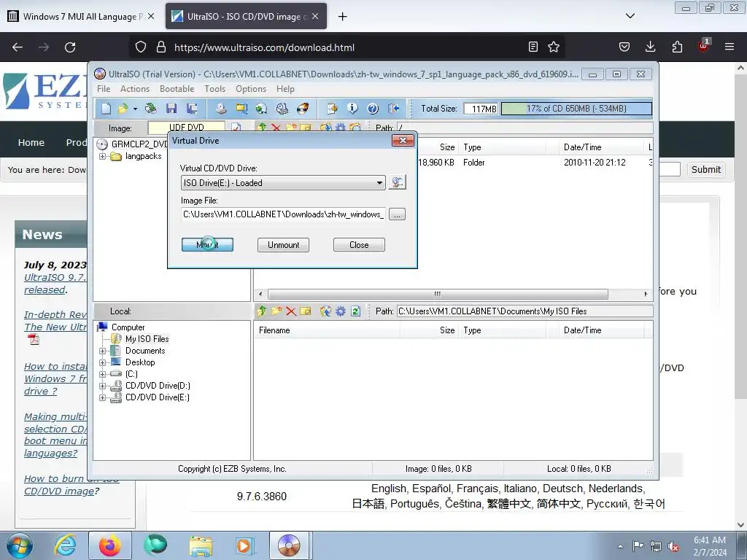The width and height of the screenshot is (747, 560).
Task: Expand the Desktop tree node
Action: pyautogui.click(x=102, y=362)
